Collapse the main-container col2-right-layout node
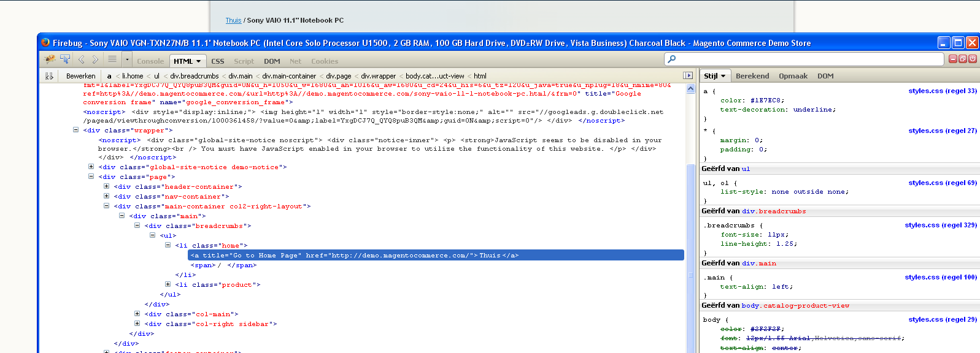 point(106,206)
